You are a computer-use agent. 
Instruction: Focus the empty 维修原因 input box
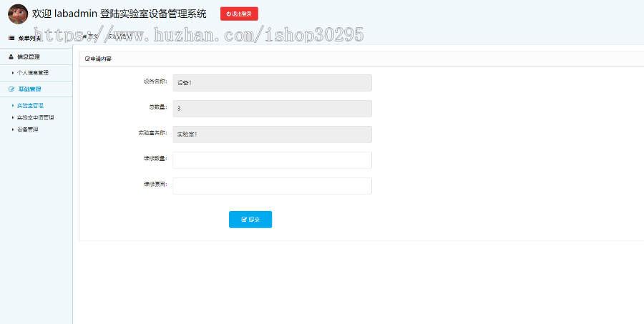(x=272, y=186)
